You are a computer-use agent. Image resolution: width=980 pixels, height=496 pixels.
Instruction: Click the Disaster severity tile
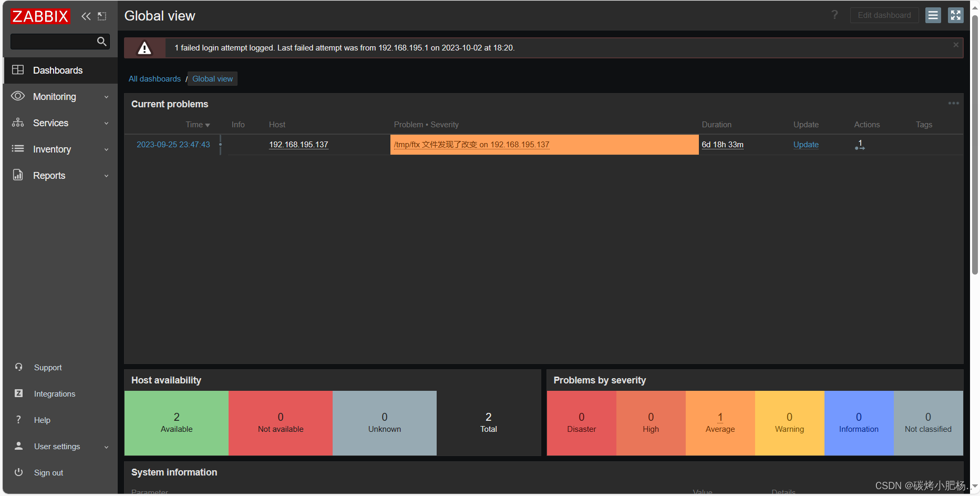582,423
